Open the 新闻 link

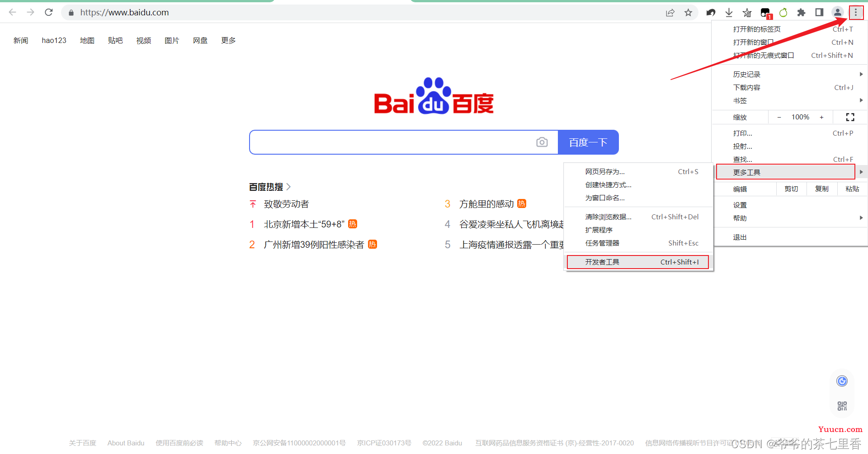(x=21, y=40)
